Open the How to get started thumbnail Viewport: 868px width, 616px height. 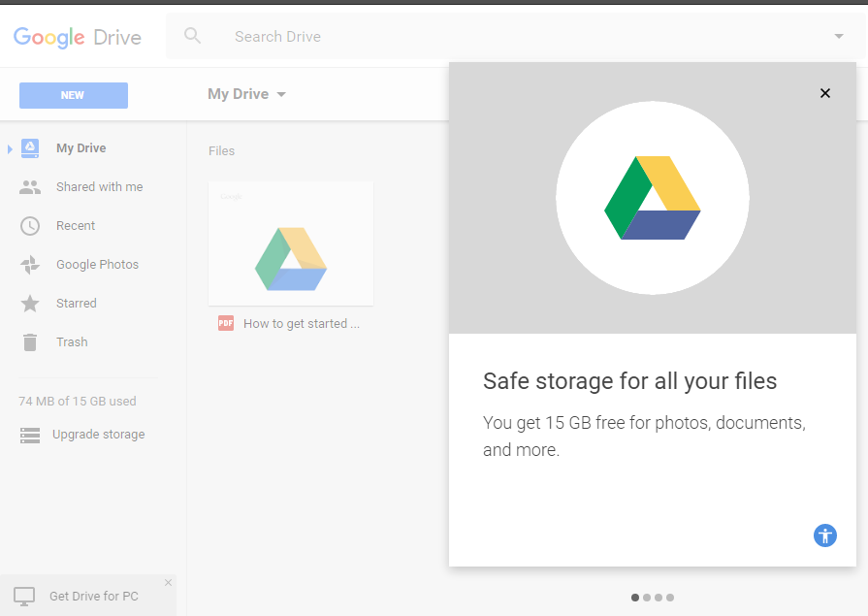pos(291,243)
